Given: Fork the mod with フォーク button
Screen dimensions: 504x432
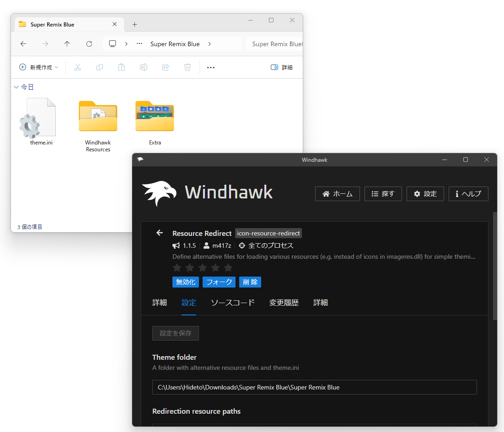Looking at the screenshot, I should point(219,282).
